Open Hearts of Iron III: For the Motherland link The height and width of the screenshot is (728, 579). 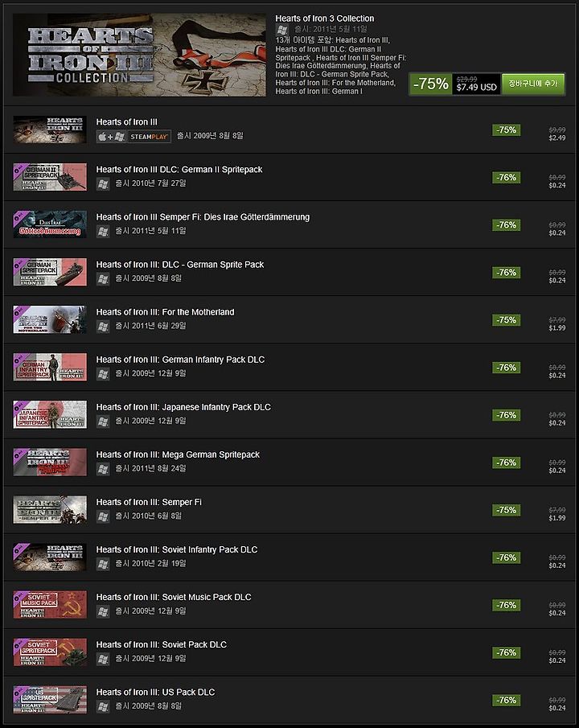[166, 312]
